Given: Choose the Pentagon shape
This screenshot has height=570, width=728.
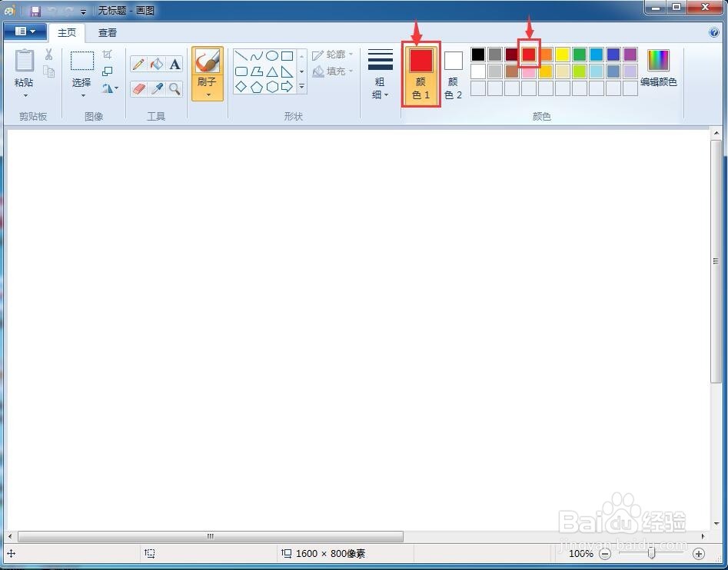Looking at the screenshot, I should tap(257, 86).
